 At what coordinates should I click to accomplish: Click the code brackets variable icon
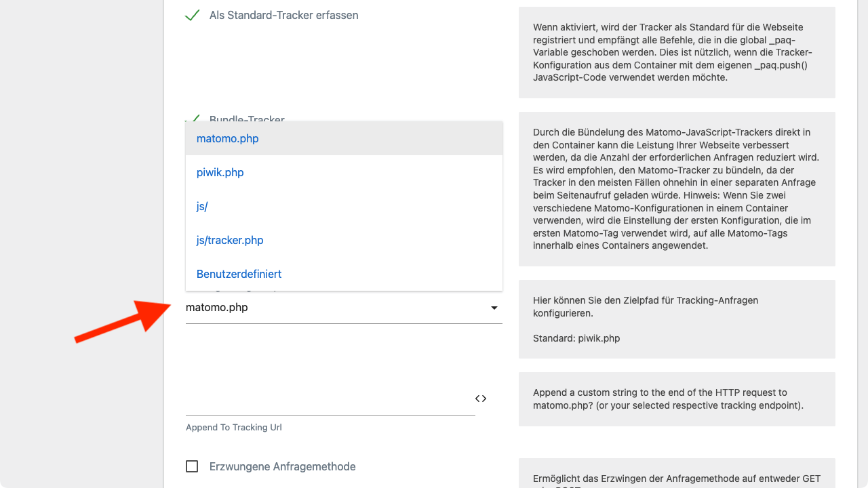[481, 399]
